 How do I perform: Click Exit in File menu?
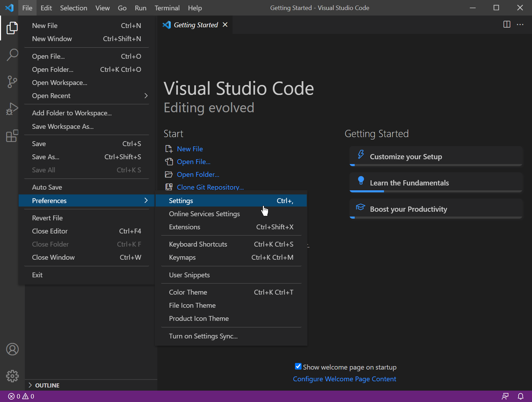point(86,275)
